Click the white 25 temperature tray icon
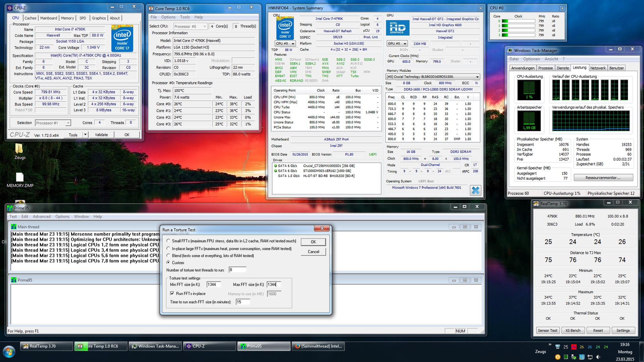This screenshot has width=644, height=362. pos(566,347)
